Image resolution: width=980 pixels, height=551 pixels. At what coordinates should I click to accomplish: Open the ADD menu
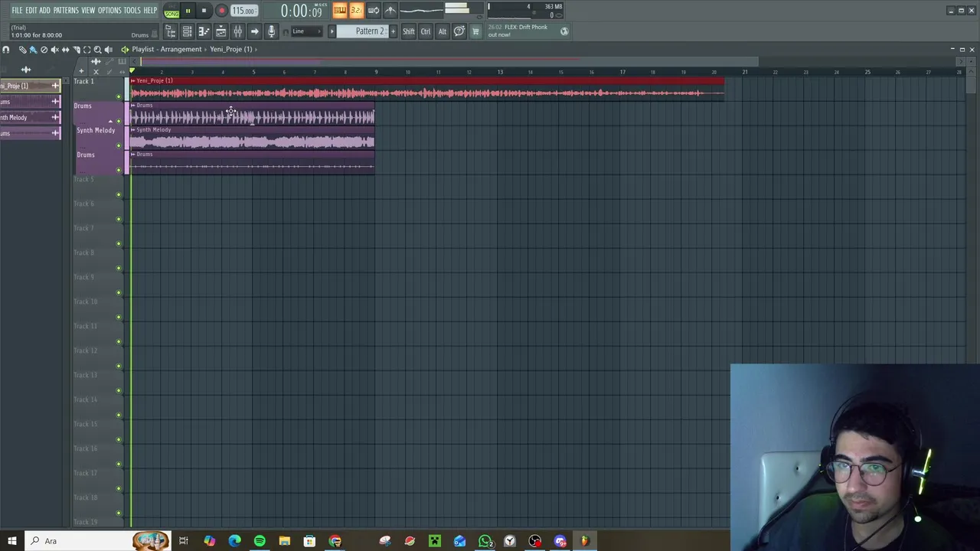44,11
